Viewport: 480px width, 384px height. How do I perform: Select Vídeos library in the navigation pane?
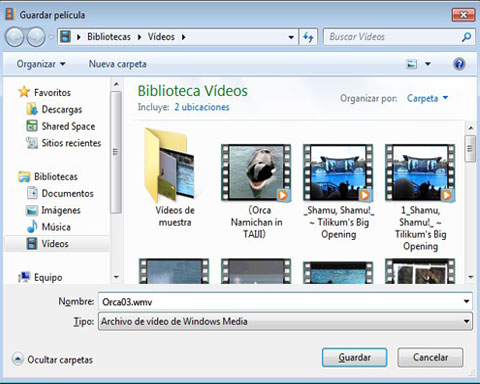point(55,244)
